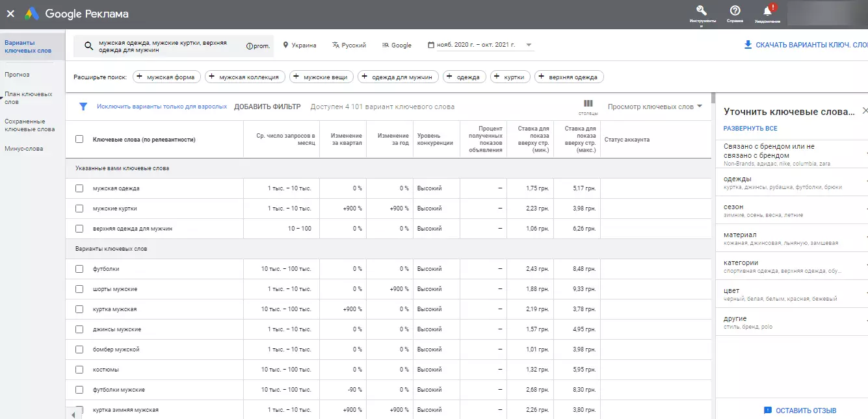This screenshot has width=868, height=419.
Task: Click the prom. site info icon
Action: pyautogui.click(x=249, y=46)
